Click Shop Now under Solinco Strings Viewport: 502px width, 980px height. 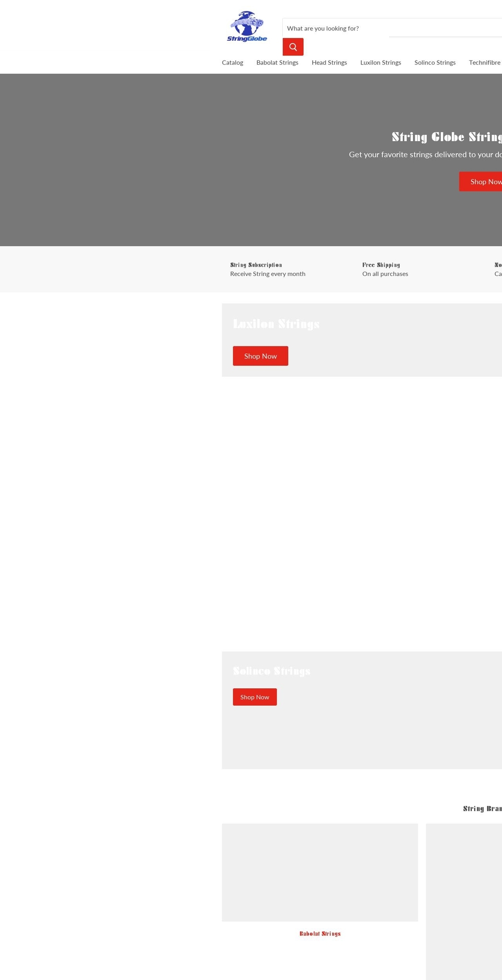(x=255, y=697)
